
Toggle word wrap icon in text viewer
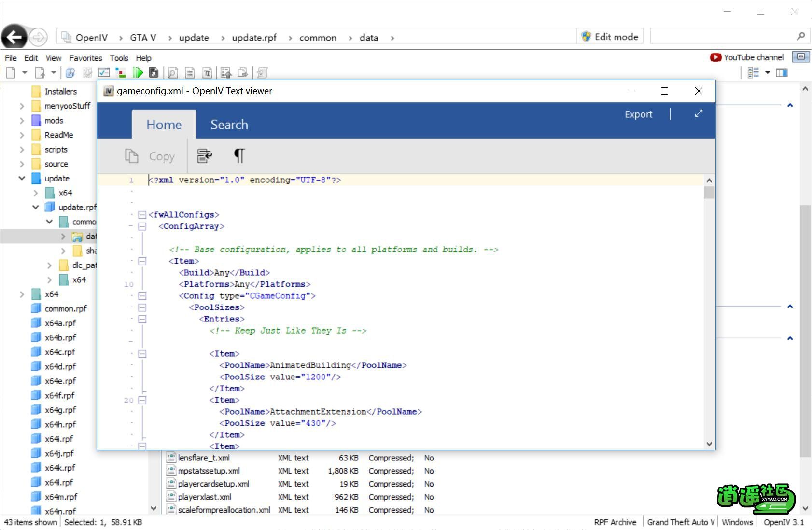205,156
